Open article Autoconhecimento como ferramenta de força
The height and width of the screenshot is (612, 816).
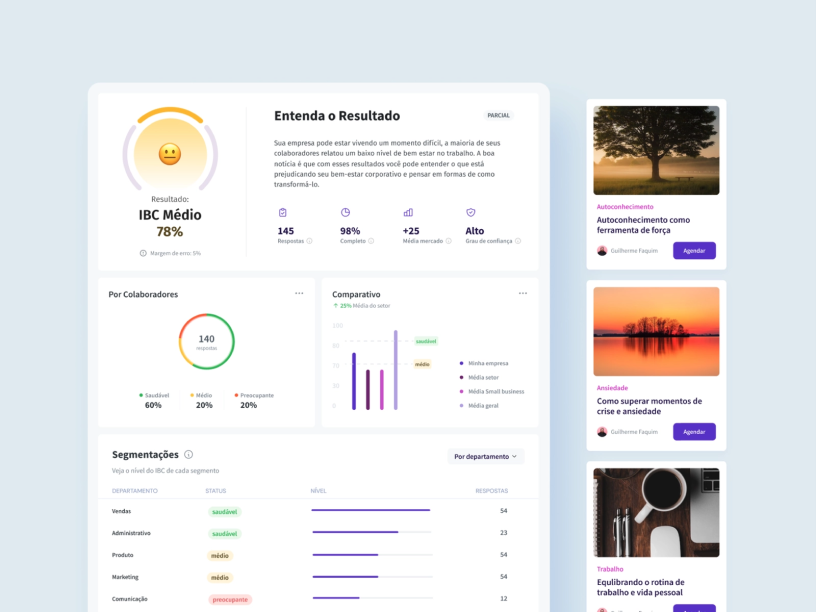point(643,225)
